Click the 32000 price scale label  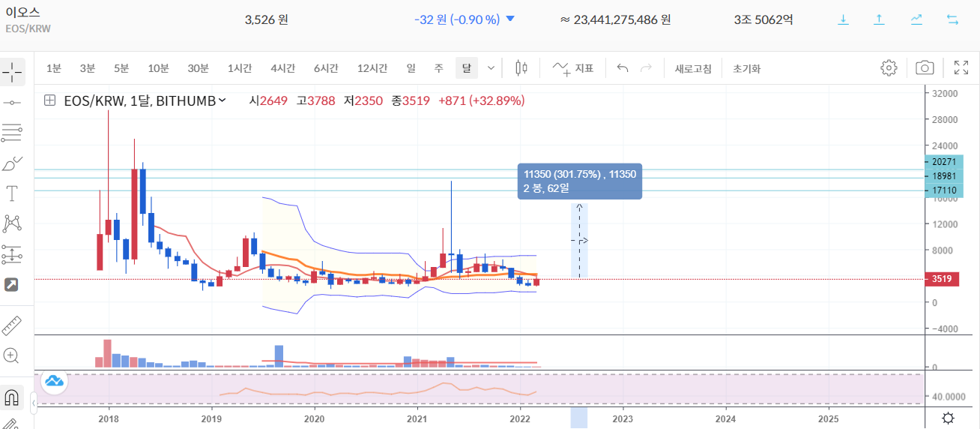click(x=946, y=94)
